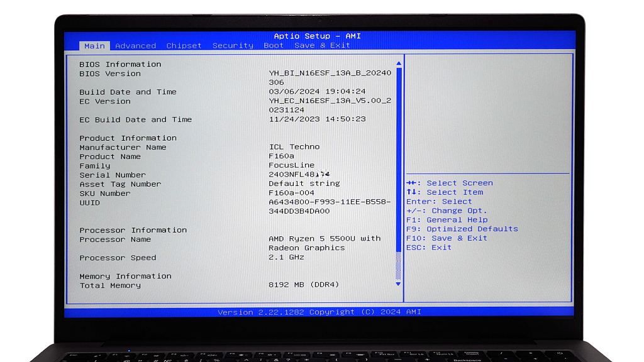Select the Asset Tag Number Default string value

(304, 184)
